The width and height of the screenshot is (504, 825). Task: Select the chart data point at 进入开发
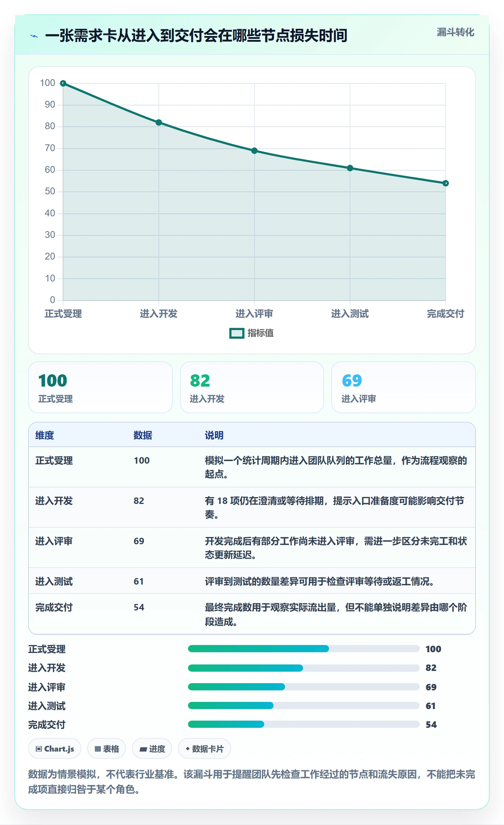[159, 122]
